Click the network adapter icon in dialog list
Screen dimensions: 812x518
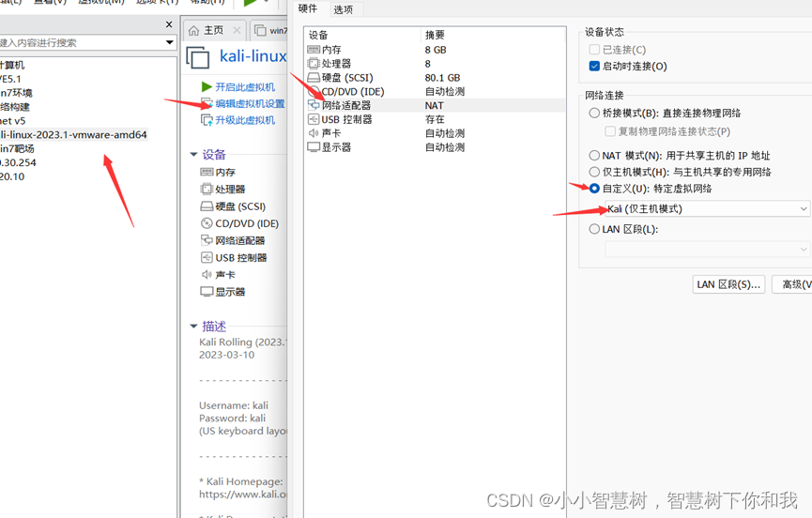point(314,105)
